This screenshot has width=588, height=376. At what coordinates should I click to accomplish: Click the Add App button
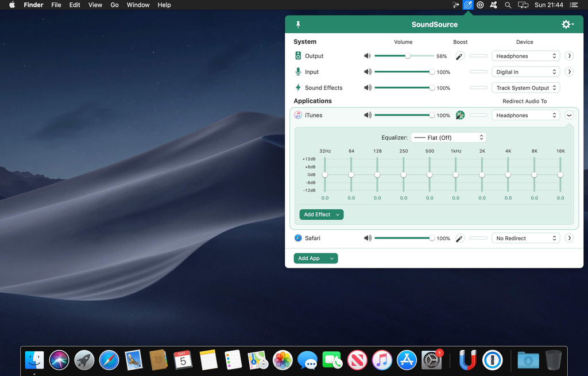tap(315, 259)
